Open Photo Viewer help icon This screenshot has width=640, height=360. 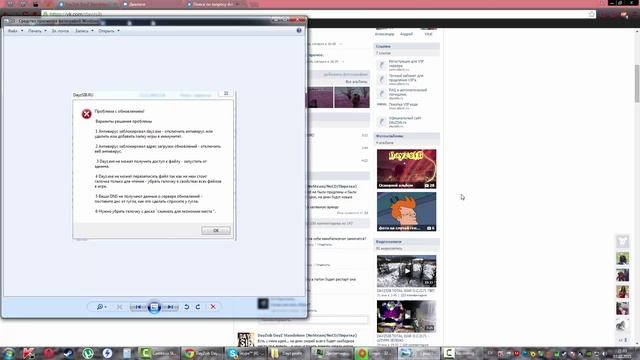point(299,31)
